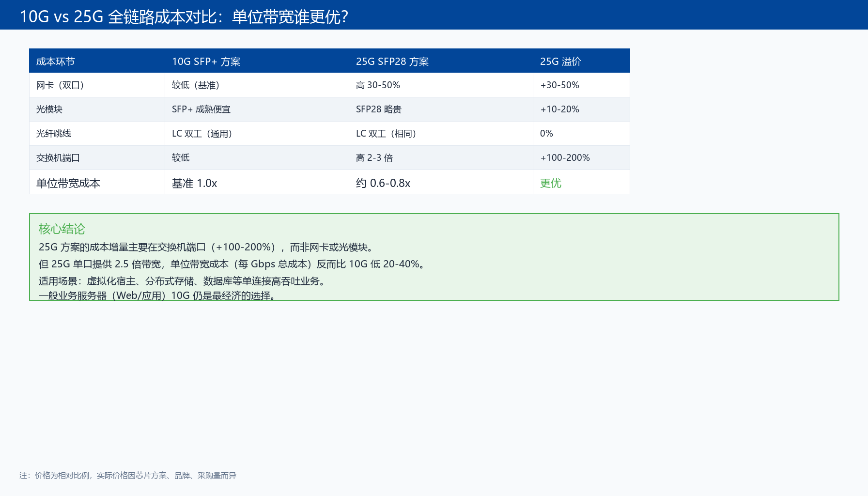Screen dimensions: 868x496
Task: Select the 25G 溢价 column header
Action: [x=581, y=61]
